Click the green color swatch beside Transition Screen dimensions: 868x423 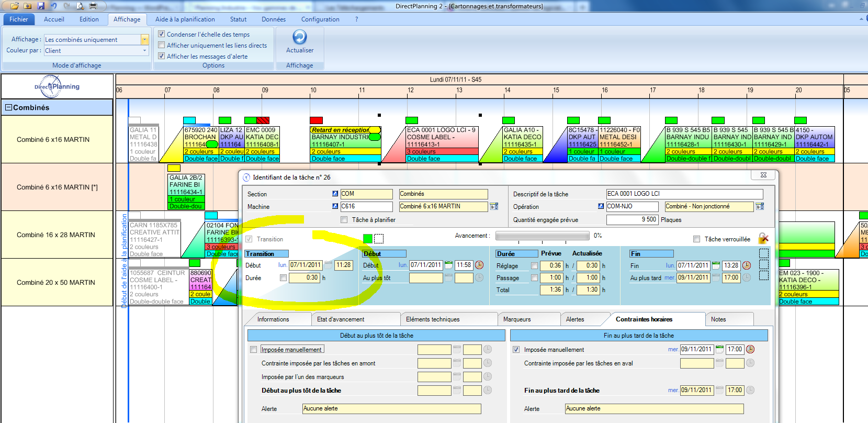368,239
